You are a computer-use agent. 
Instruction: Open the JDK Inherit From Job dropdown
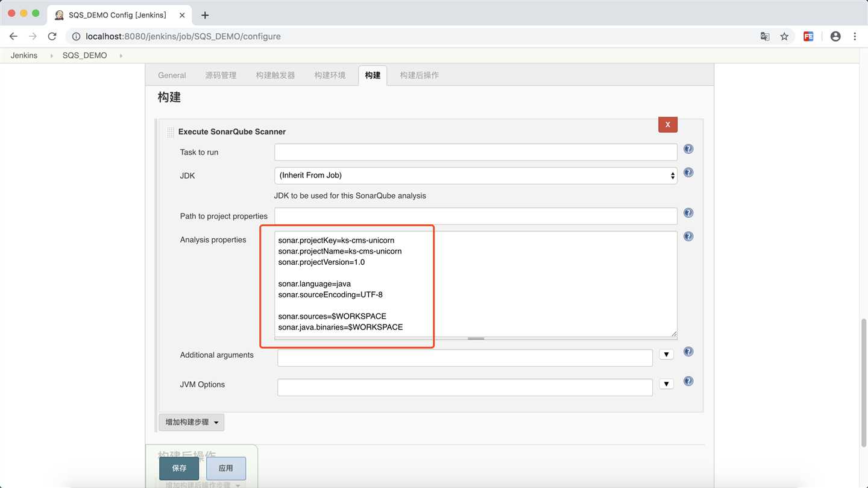476,176
